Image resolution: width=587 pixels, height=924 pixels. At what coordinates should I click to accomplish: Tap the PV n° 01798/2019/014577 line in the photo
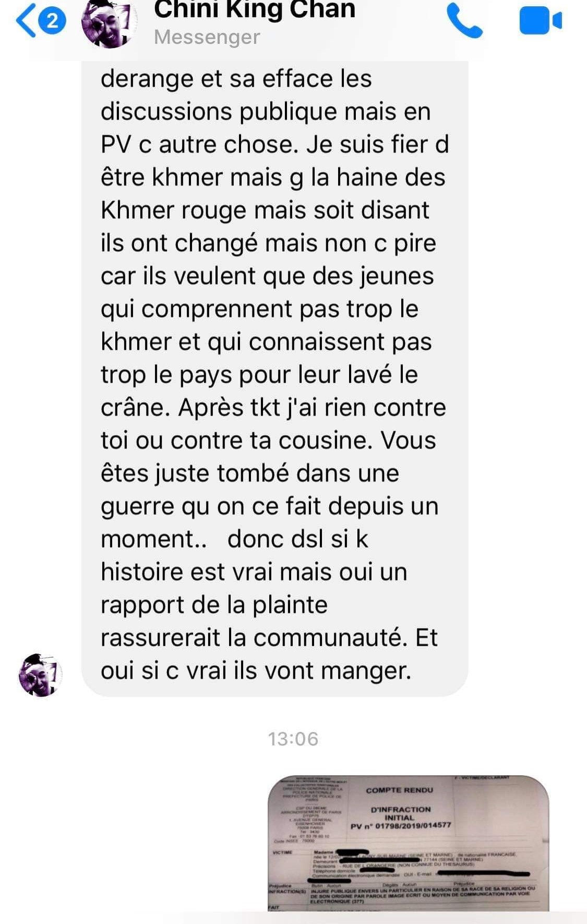click(x=401, y=826)
